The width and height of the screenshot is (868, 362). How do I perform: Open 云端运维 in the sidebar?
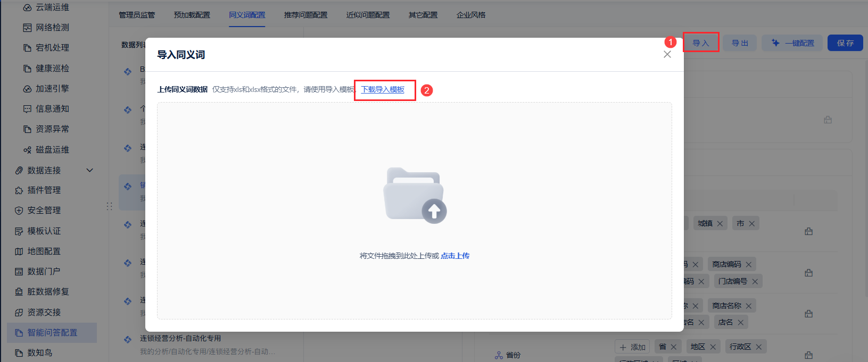46,7
